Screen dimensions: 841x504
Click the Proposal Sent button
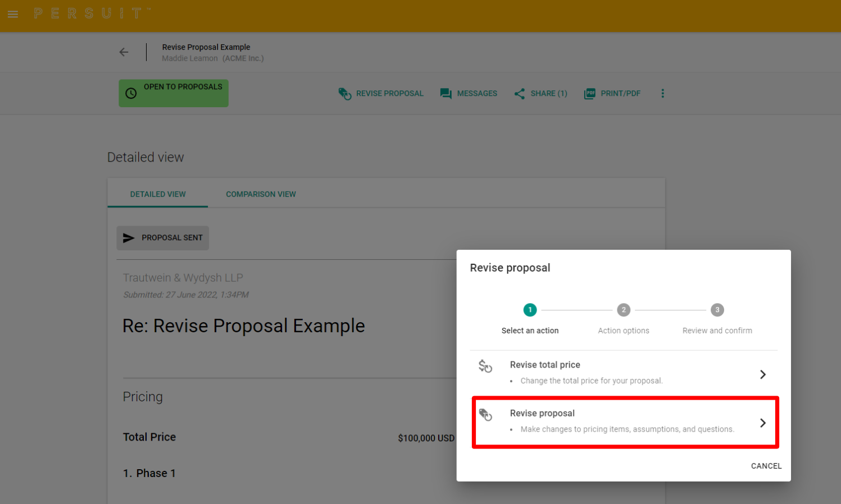[x=163, y=238]
